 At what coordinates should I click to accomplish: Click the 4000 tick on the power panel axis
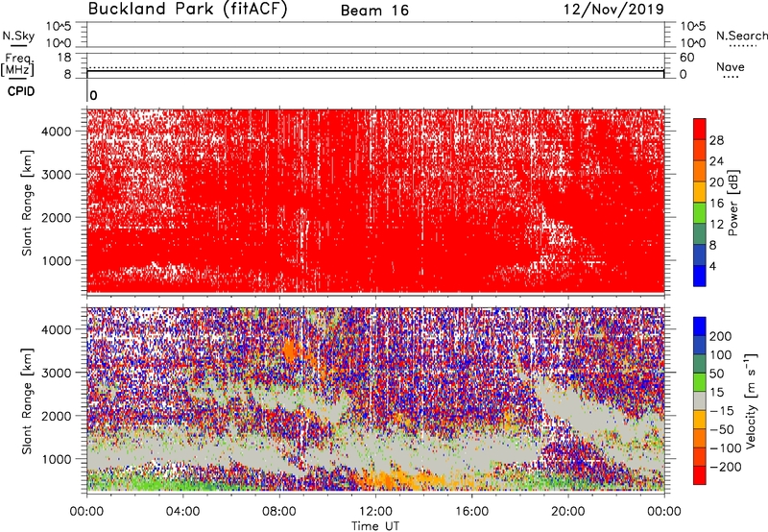[x=56, y=132]
